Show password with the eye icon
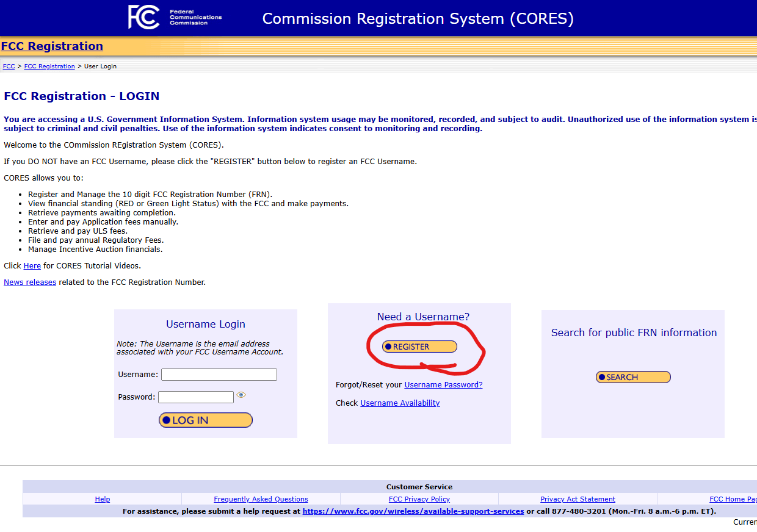The width and height of the screenshot is (757, 532). coord(241,395)
